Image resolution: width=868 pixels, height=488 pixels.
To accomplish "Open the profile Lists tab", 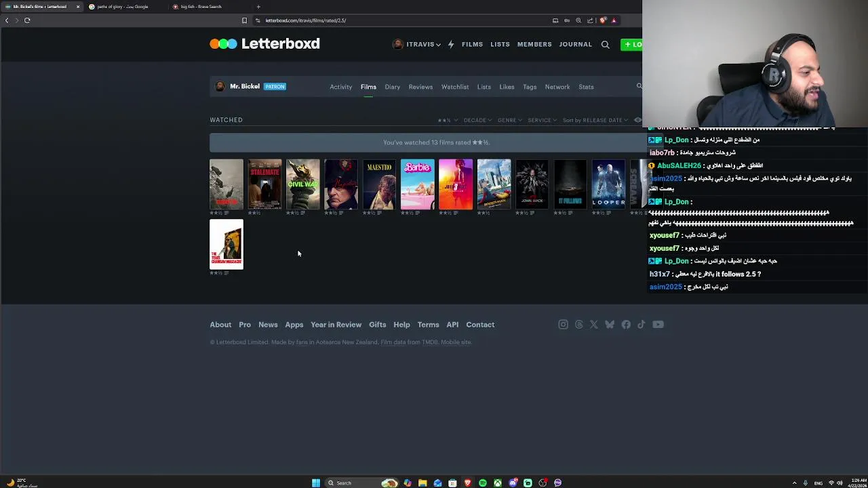I will (484, 87).
